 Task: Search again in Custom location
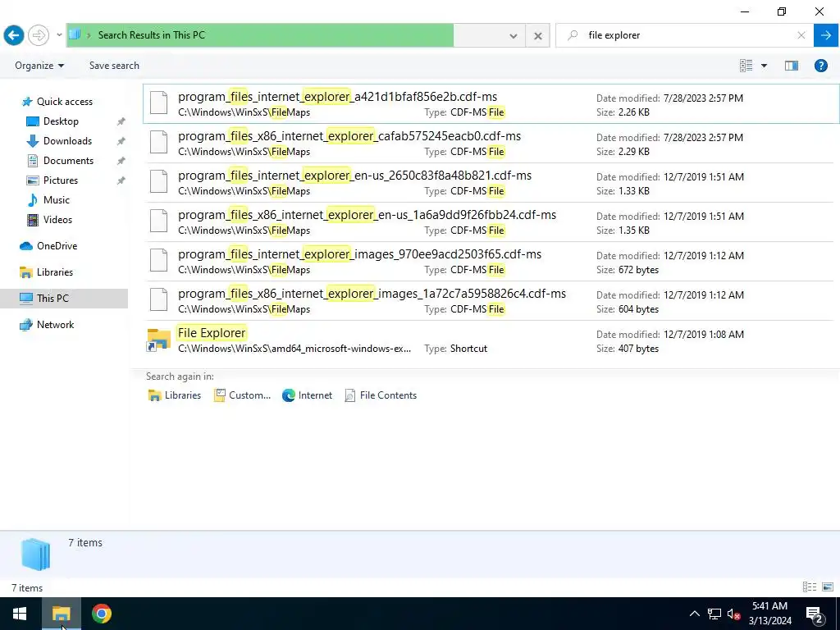(x=242, y=395)
